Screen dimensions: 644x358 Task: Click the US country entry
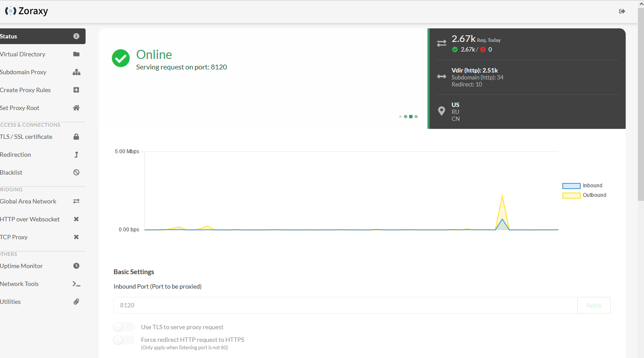[x=455, y=105]
